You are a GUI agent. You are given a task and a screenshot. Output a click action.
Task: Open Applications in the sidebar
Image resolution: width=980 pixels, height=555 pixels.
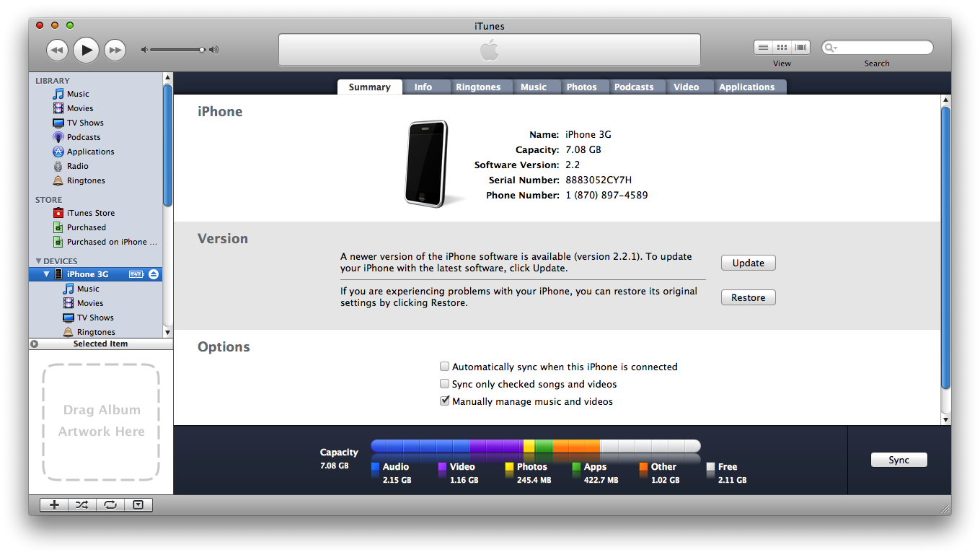tap(90, 152)
